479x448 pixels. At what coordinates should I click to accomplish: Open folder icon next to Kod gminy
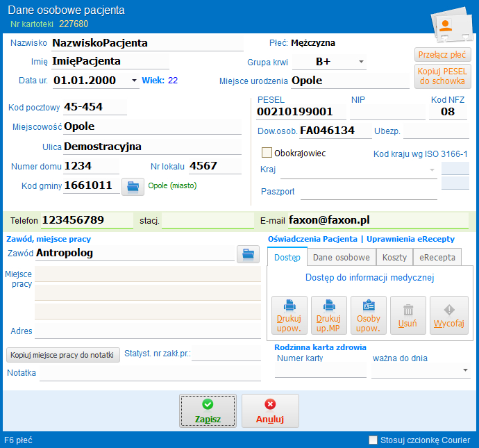133,186
